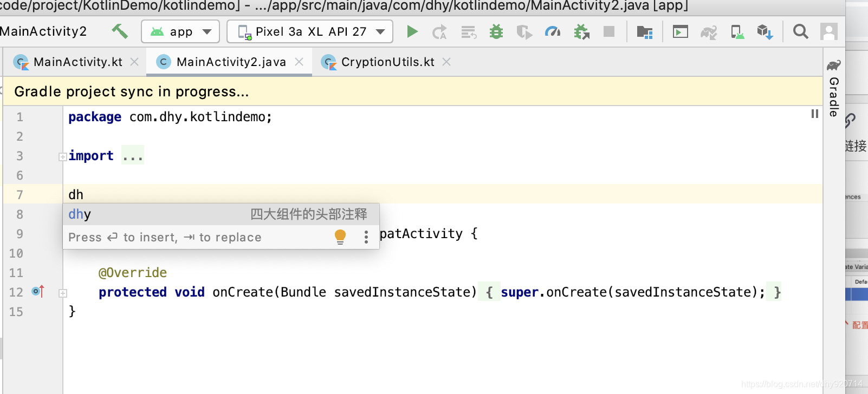Place cursor after dh on line 7
The height and width of the screenshot is (394, 868).
pos(84,195)
